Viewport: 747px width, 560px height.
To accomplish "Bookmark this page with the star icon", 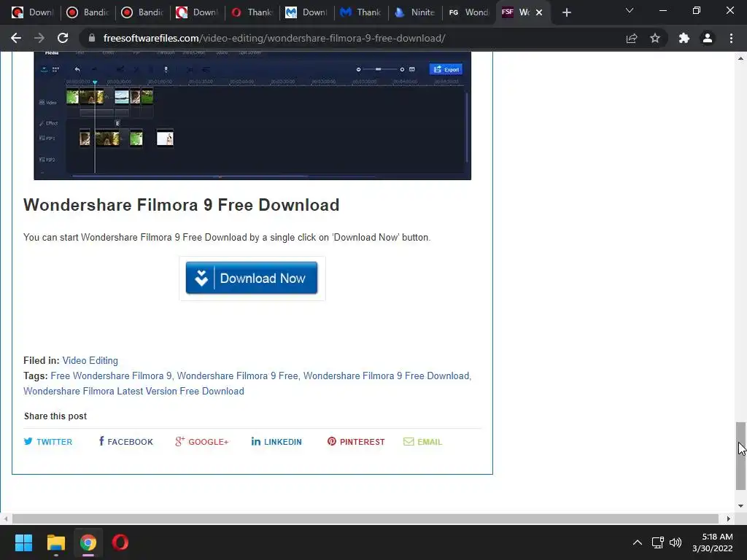I will coord(655,38).
